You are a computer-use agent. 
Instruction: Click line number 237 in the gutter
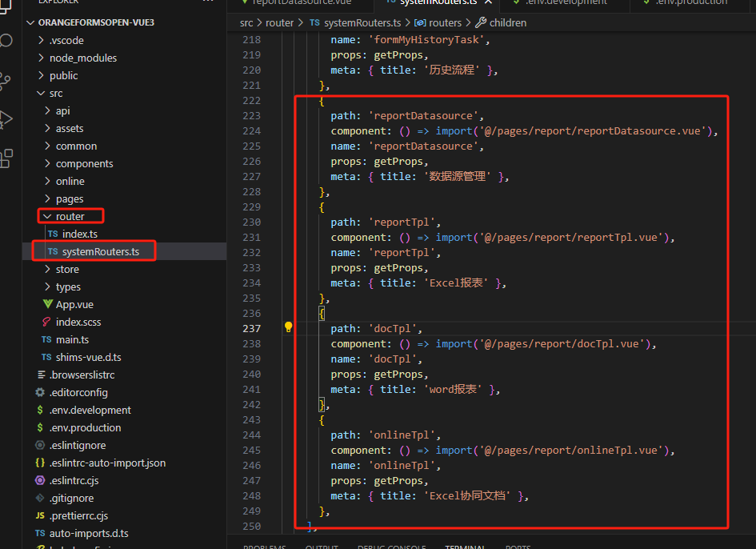click(252, 329)
